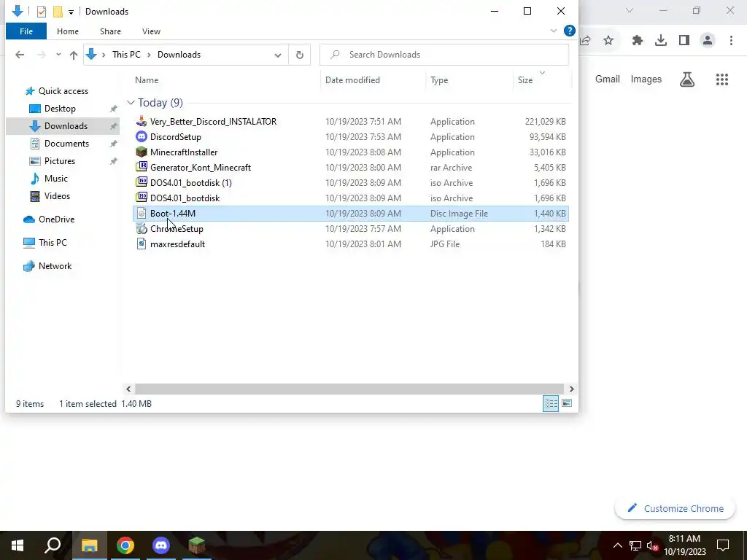
Task: Click the Boot-1.44M disc image icon
Action: pos(141,214)
